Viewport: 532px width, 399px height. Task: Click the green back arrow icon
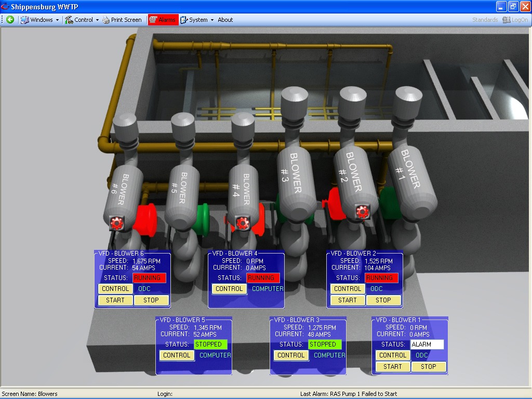pyautogui.click(x=10, y=20)
